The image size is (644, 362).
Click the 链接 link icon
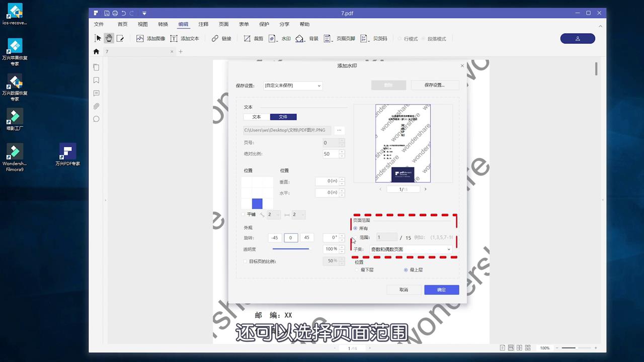pos(215,38)
